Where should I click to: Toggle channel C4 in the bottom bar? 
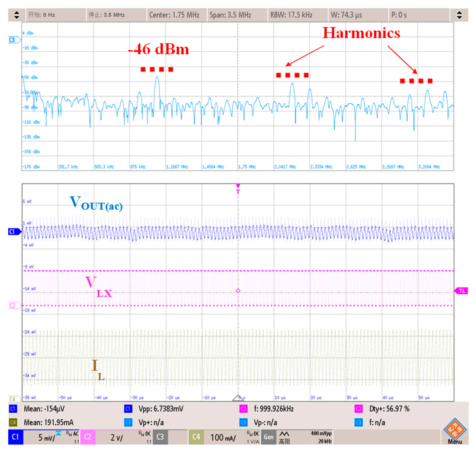pos(196,437)
